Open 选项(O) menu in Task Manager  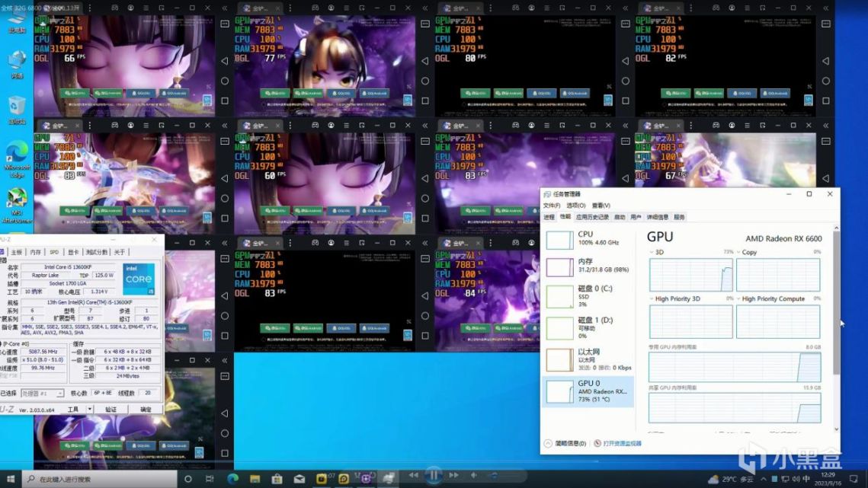tap(575, 206)
